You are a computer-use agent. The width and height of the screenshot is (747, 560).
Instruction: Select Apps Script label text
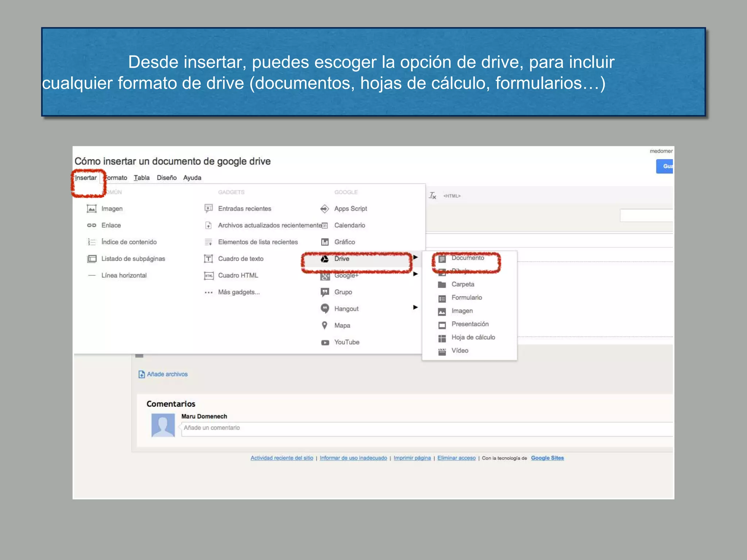pos(351,209)
